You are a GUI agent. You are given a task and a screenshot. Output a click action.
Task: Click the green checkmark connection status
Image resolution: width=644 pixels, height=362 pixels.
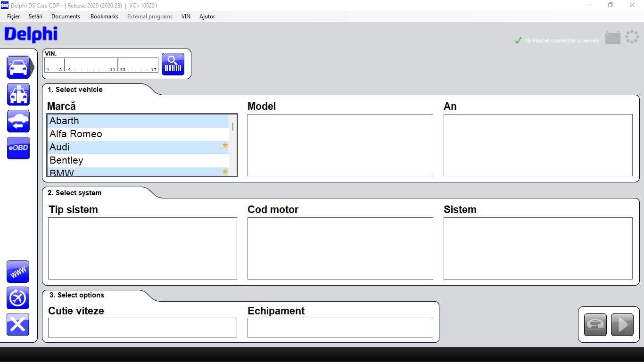(x=518, y=41)
